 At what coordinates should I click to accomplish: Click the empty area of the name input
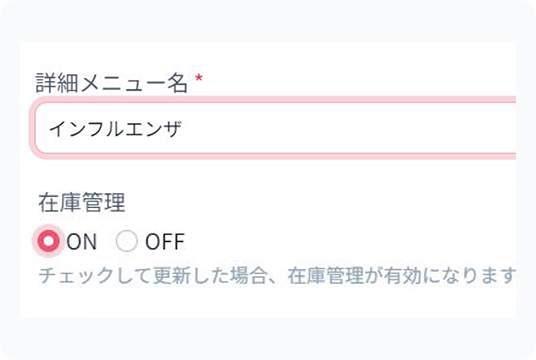point(349,129)
